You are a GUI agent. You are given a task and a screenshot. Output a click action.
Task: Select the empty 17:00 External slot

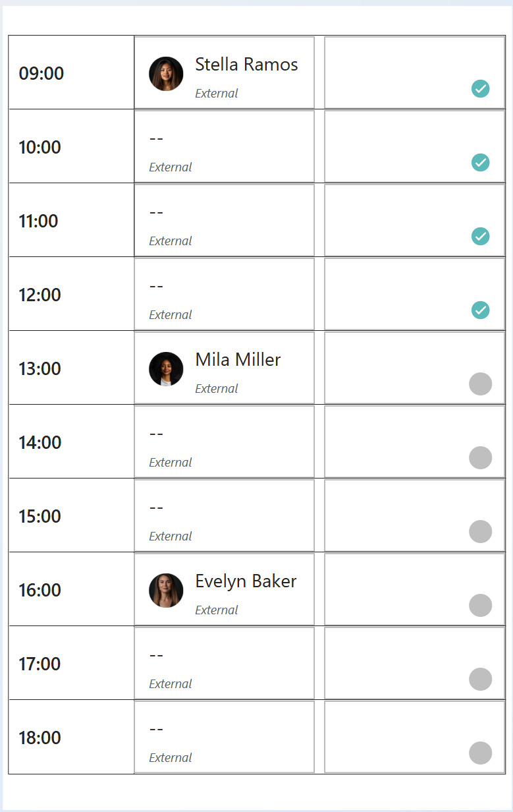[x=224, y=664]
